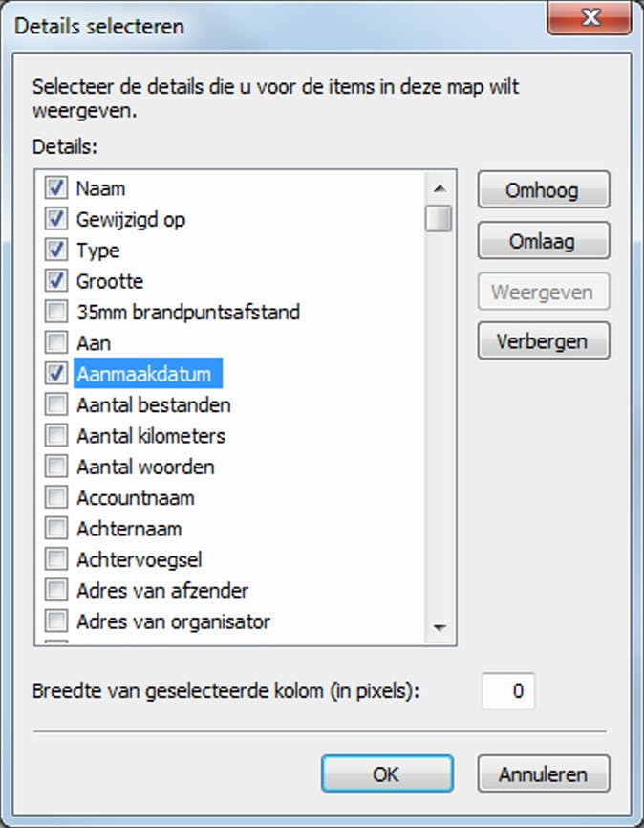This screenshot has height=828, width=644.
Task: Click the Verbergen button
Action: 542,340
